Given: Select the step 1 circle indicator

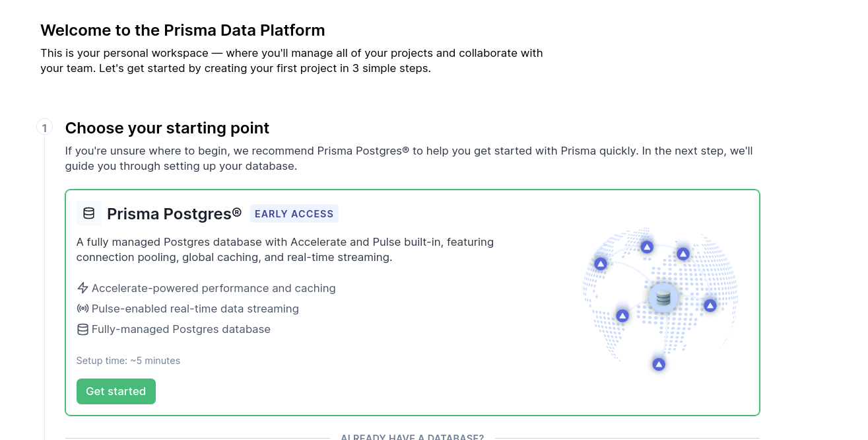Looking at the screenshot, I should (44, 128).
